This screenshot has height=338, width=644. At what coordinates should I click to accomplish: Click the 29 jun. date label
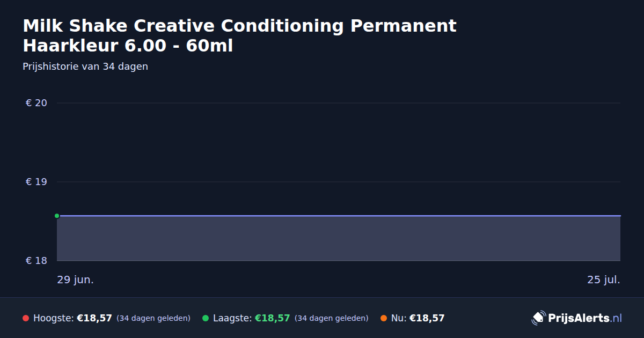point(76,280)
